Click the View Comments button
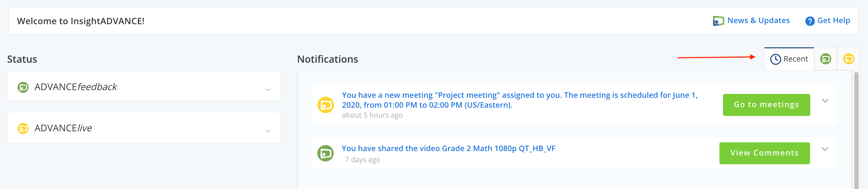The image size is (868, 189). [764, 153]
